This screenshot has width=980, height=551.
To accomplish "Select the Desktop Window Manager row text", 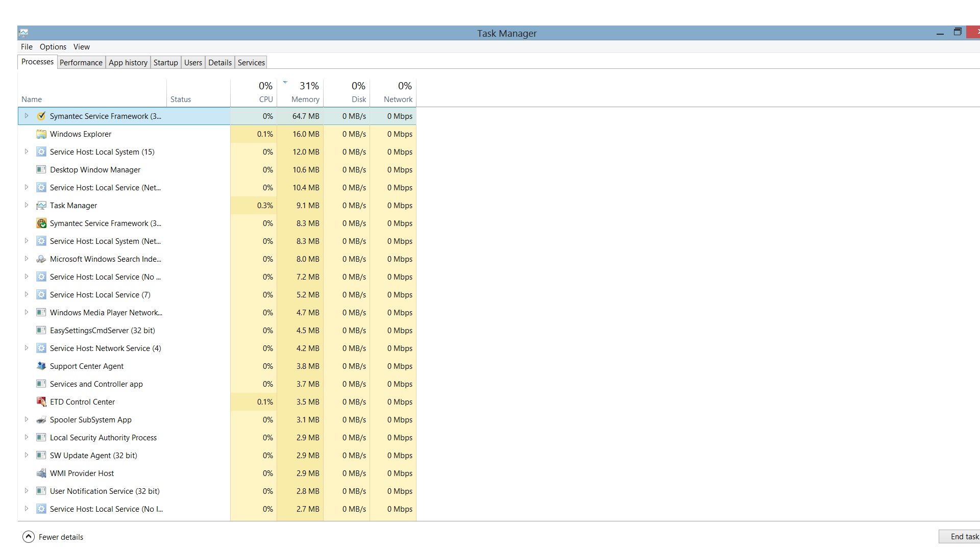I will 95,170.
